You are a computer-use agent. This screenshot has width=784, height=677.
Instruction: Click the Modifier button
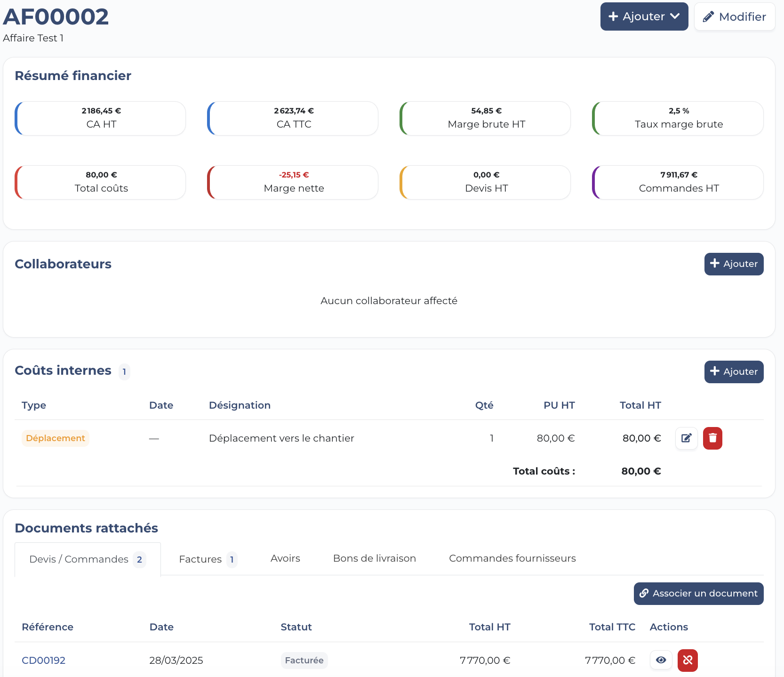point(735,16)
